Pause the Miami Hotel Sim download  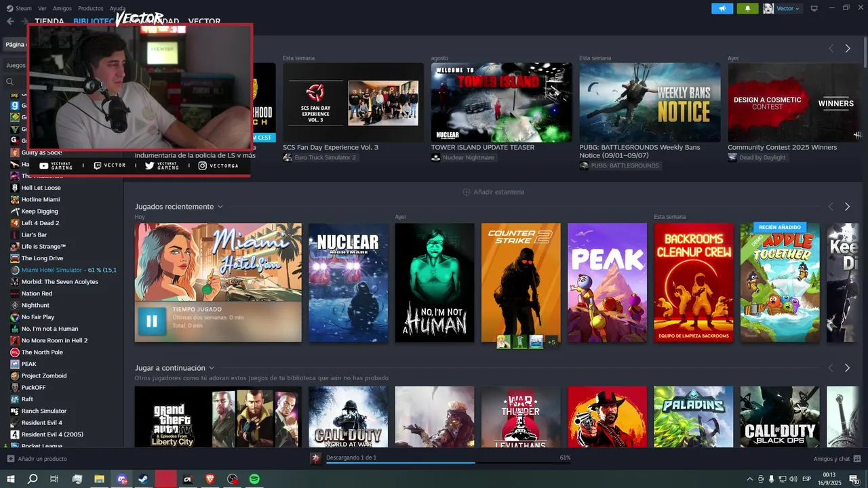[x=151, y=321]
